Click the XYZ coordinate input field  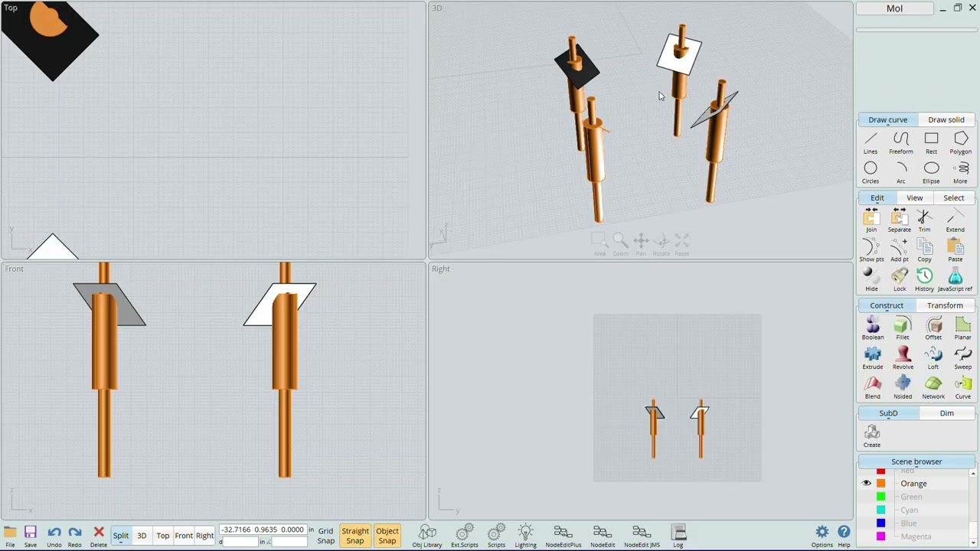pos(263,530)
